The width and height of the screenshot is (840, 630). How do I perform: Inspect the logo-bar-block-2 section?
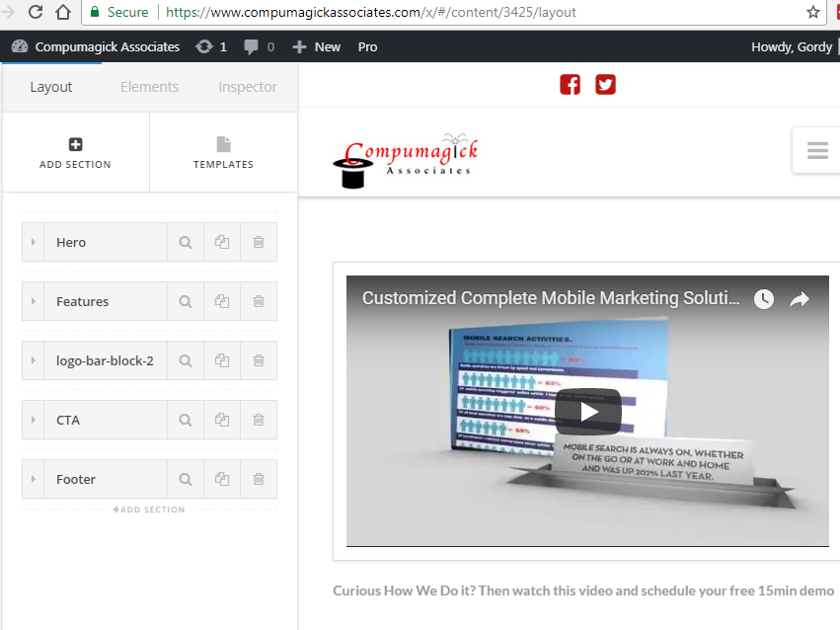tap(186, 360)
